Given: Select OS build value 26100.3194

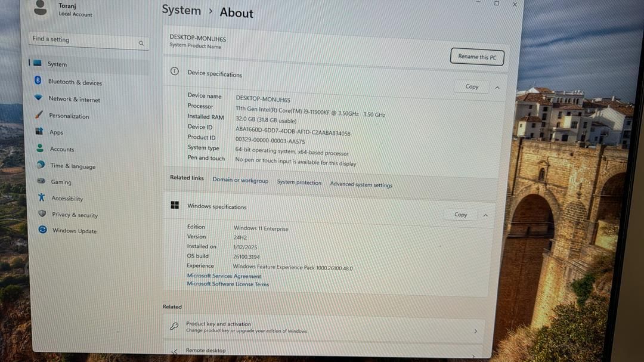Looking at the screenshot, I should (246, 257).
